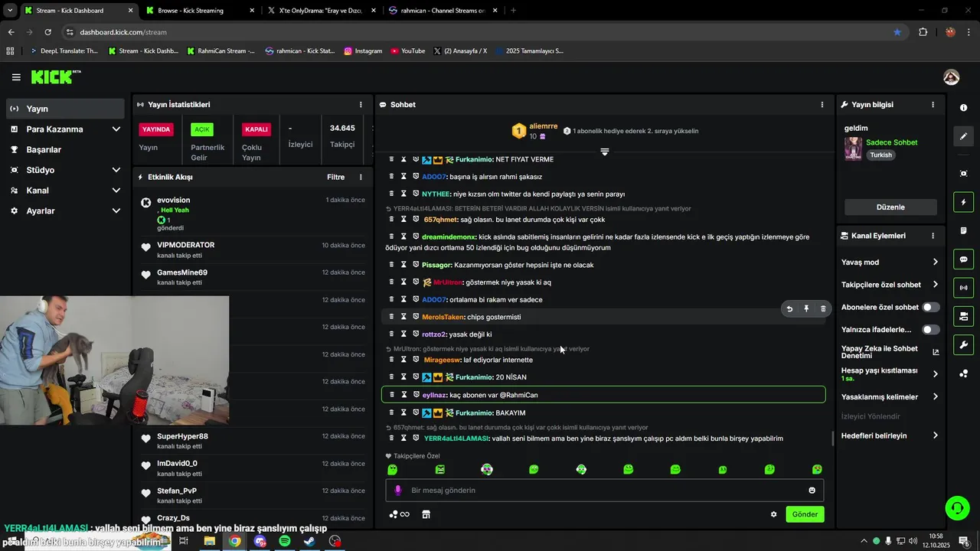Select Başarılar in the sidebar
This screenshot has height=551, width=980.
click(65, 149)
